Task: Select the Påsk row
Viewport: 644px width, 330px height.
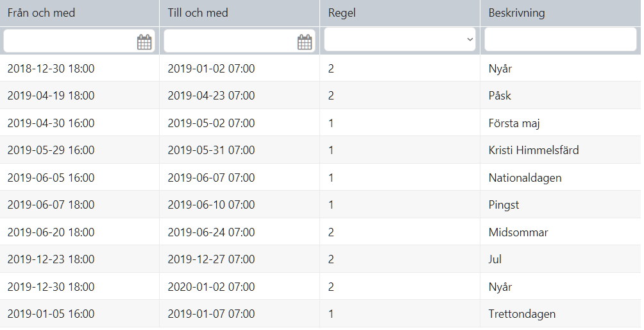Action: click(320, 96)
